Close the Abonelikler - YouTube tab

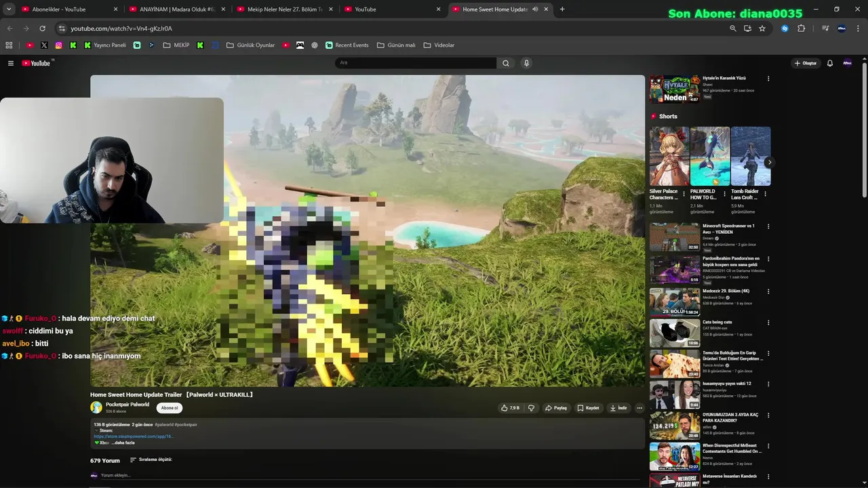[x=115, y=9]
